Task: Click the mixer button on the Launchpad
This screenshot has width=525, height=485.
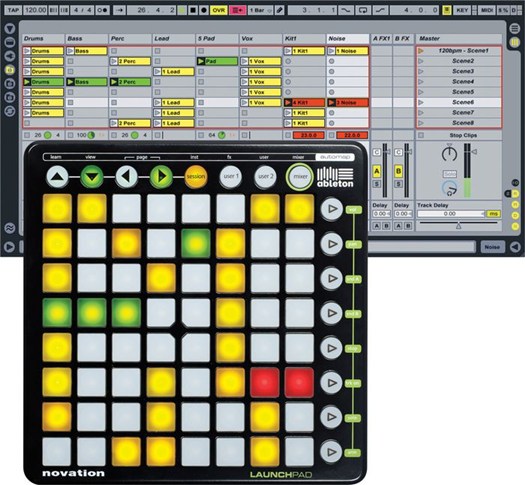Action: click(x=300, y=176)
